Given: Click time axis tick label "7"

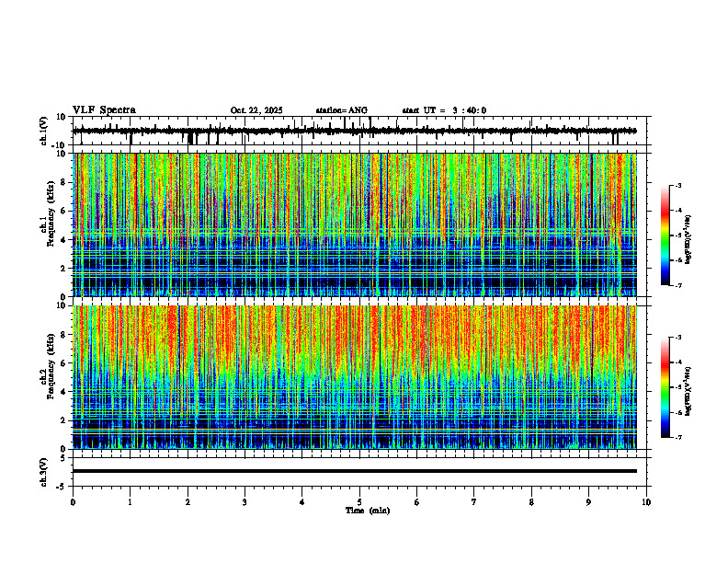Looking at the screenshot, I should coord(474,502).
